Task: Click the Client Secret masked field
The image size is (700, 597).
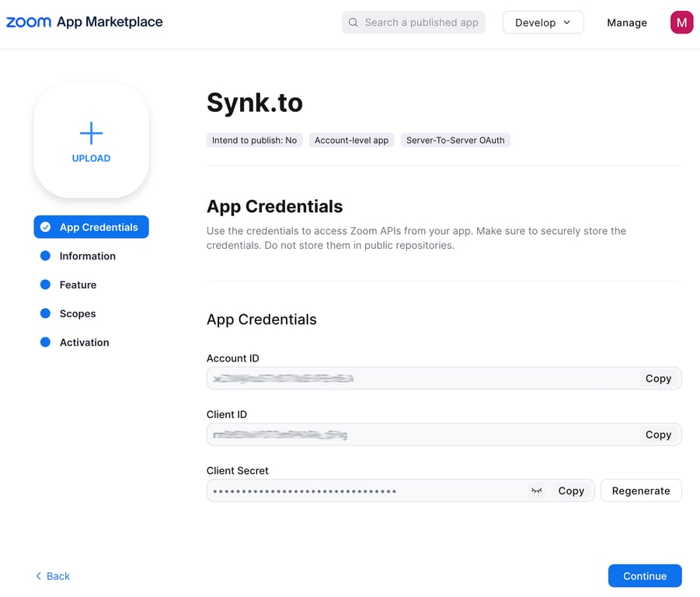Action: click(365, 491)
